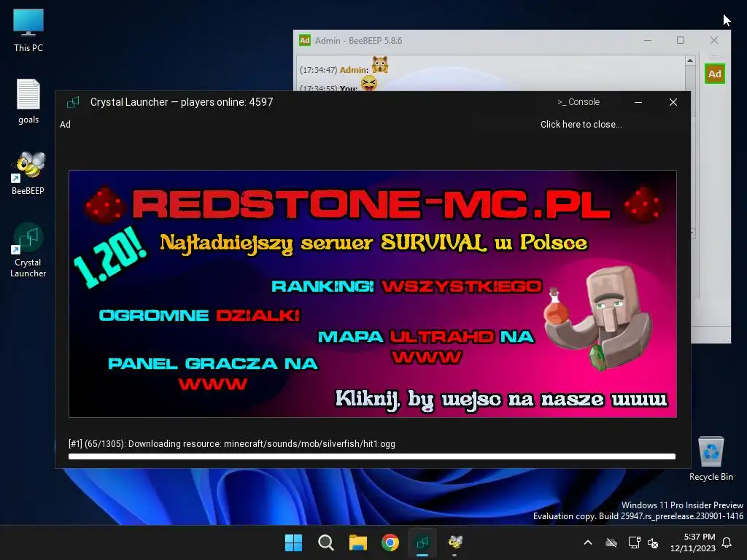747x560 pixels.
Task: Open OneDrive cloud tray icon
Action: click(611, 542)
